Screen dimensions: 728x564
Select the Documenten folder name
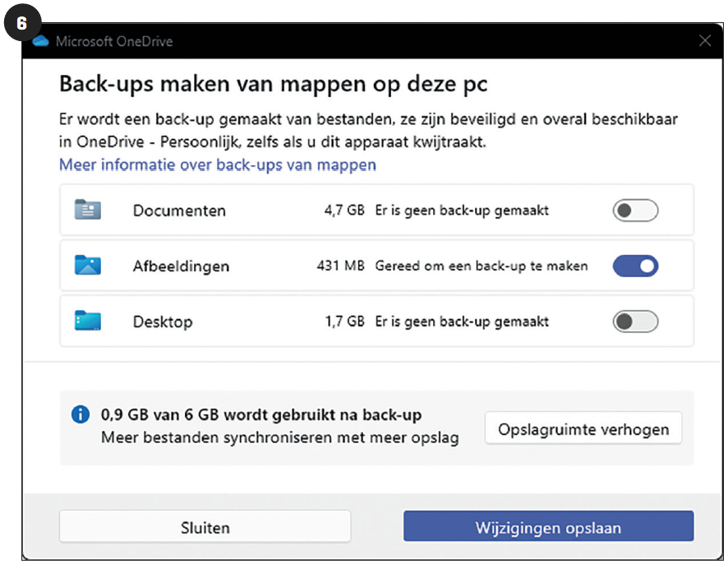179,210
